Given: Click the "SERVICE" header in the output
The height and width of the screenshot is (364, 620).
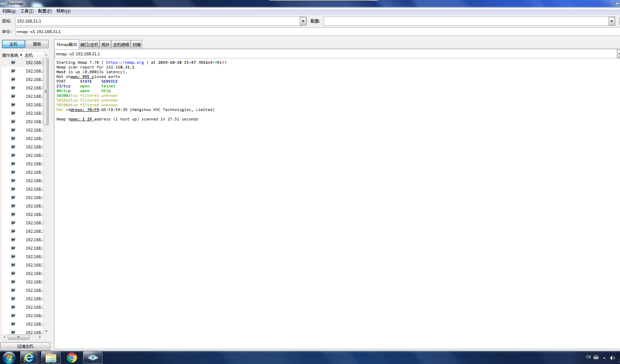Looking at the screenshot, I should (x=109, y=81).
